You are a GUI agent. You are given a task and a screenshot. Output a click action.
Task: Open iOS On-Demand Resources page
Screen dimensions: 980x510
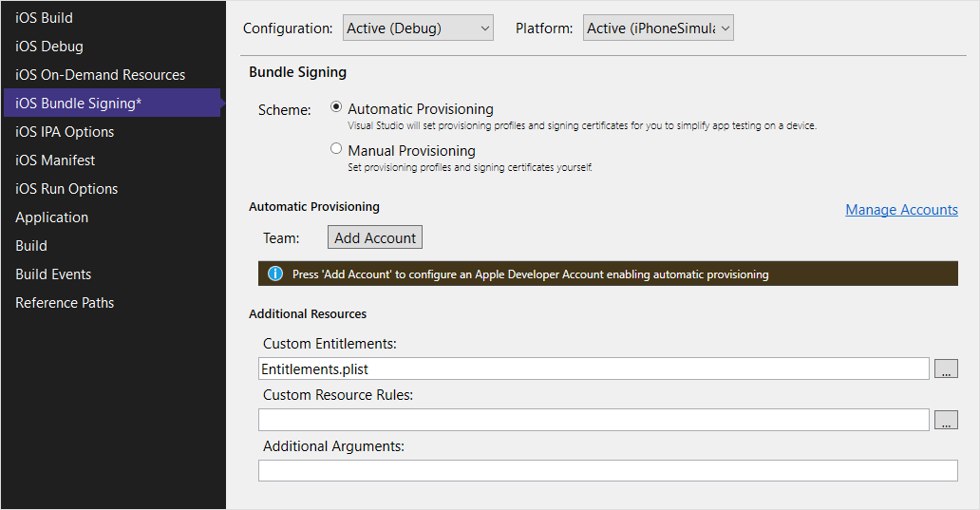(100, 74)
